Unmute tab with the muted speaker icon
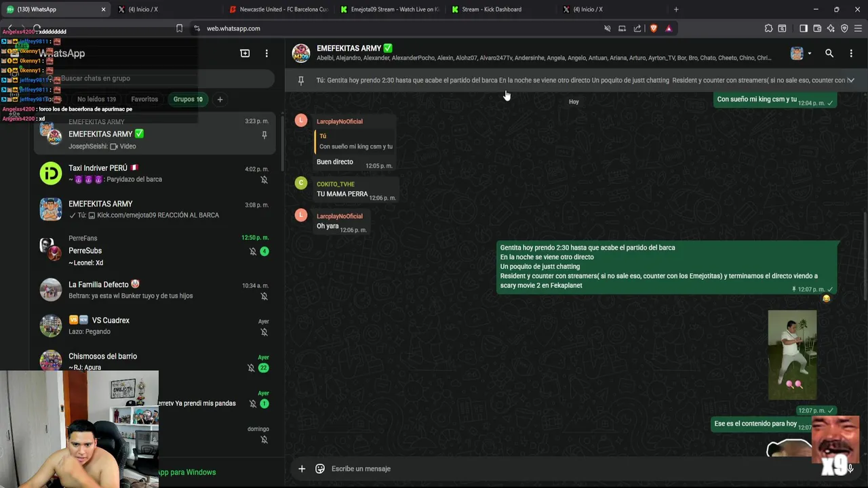 click(x=607, y=28)
